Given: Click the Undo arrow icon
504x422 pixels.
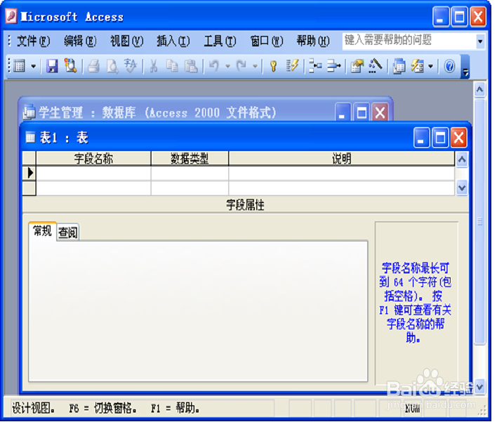Looking at the screenshot, I should point(214,66).
